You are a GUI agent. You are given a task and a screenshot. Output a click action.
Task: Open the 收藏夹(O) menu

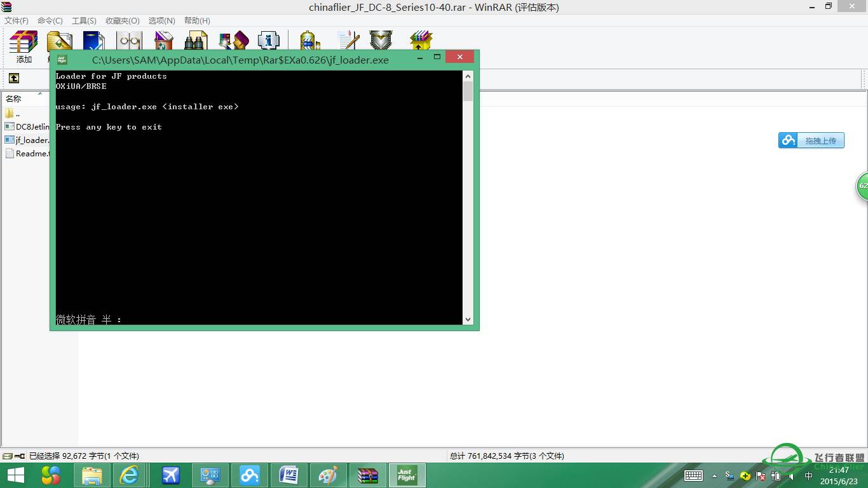point(122,21)
